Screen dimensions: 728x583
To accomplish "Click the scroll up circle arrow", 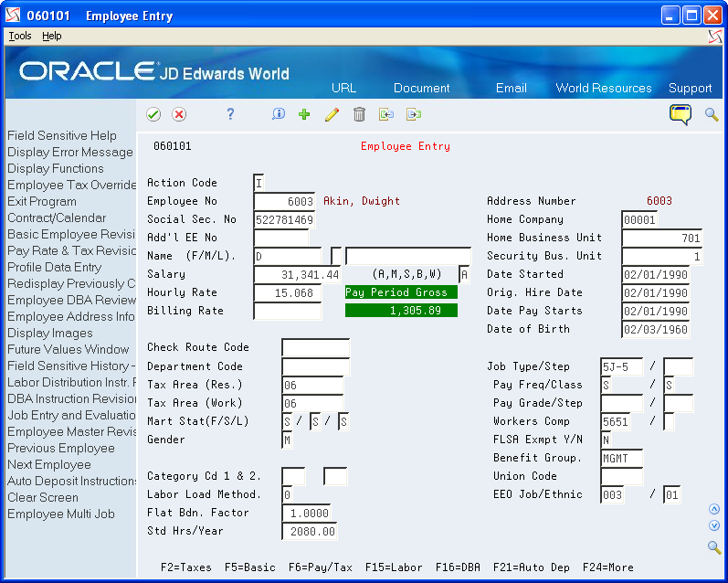I will [714, 509].
